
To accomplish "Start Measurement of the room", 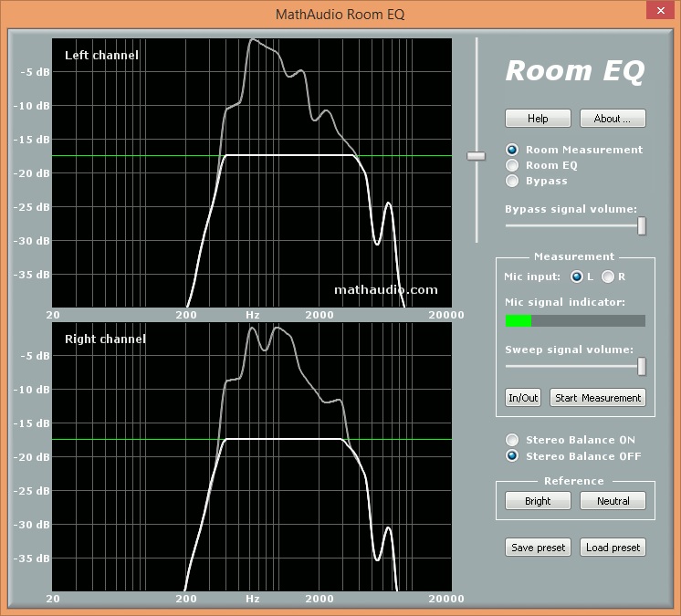I will [x=597, y=398].
